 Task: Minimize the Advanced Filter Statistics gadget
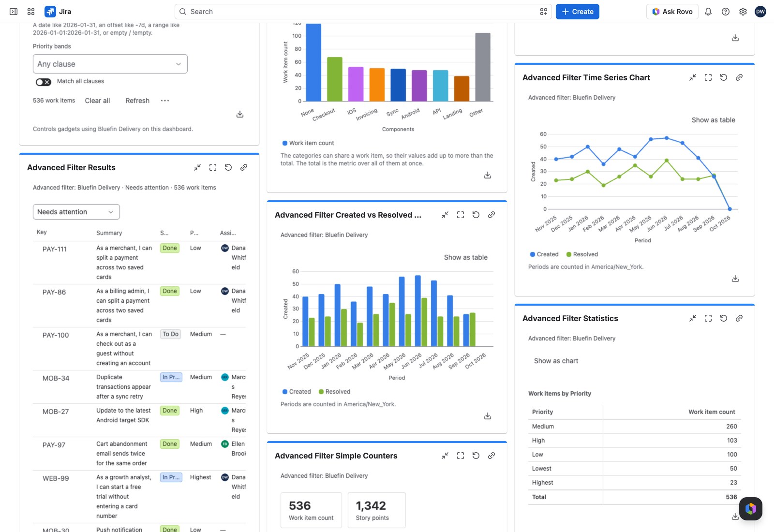[x=693, y=318]
